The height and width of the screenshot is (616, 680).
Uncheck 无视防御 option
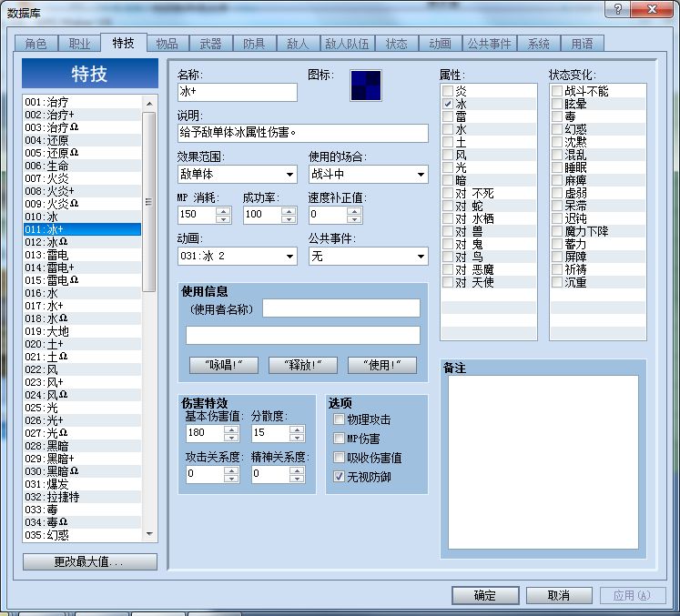click(339, 477)
